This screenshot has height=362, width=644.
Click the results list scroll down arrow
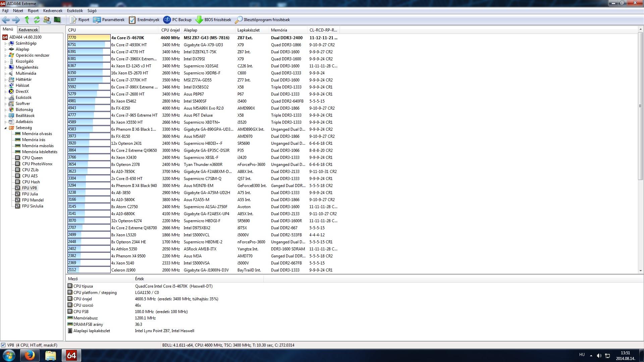click(x=641, y=270)
